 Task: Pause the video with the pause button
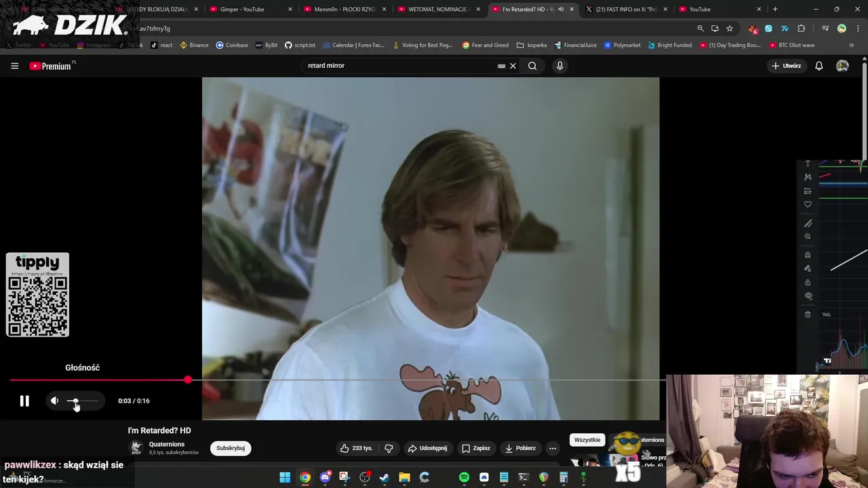[x=24, y=401]
